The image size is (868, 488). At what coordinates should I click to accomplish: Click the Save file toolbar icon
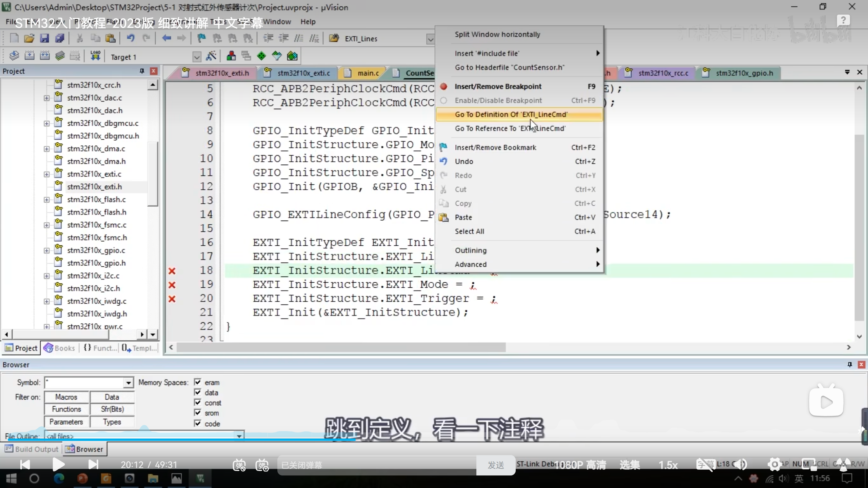tap(44, 38)
